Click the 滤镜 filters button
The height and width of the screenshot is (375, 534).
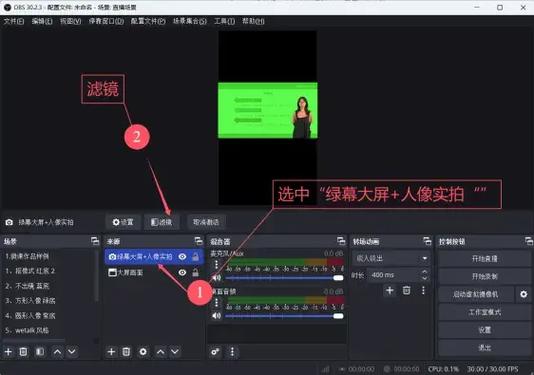tap(161, 222)
